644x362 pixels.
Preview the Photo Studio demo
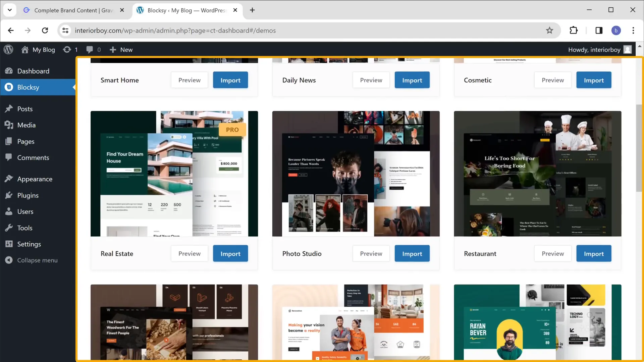coord(371,254)
